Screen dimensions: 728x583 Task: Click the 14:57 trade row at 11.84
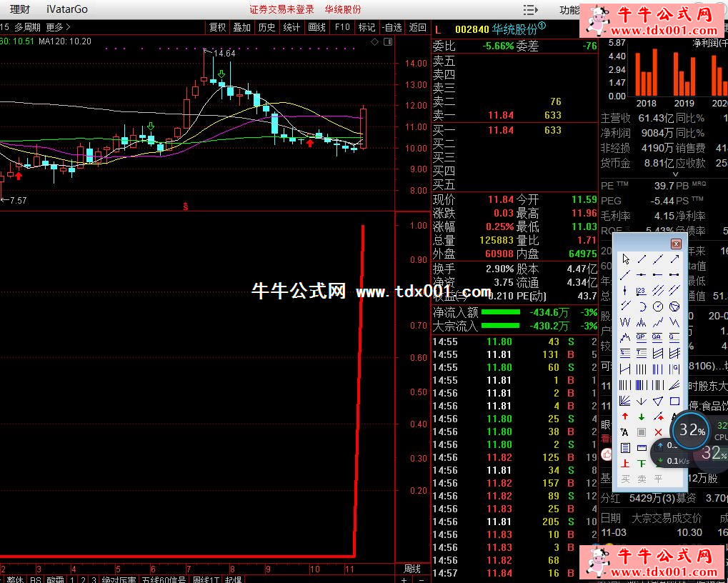click(514, 573)
